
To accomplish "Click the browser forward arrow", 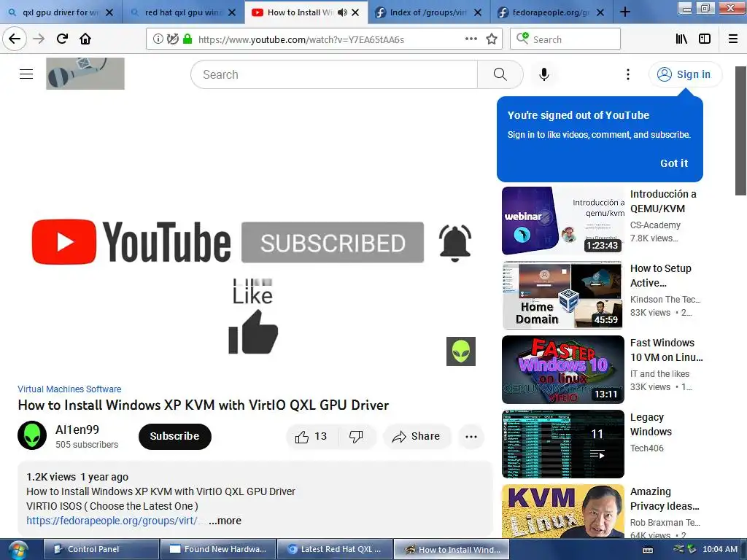I will 39,39.
